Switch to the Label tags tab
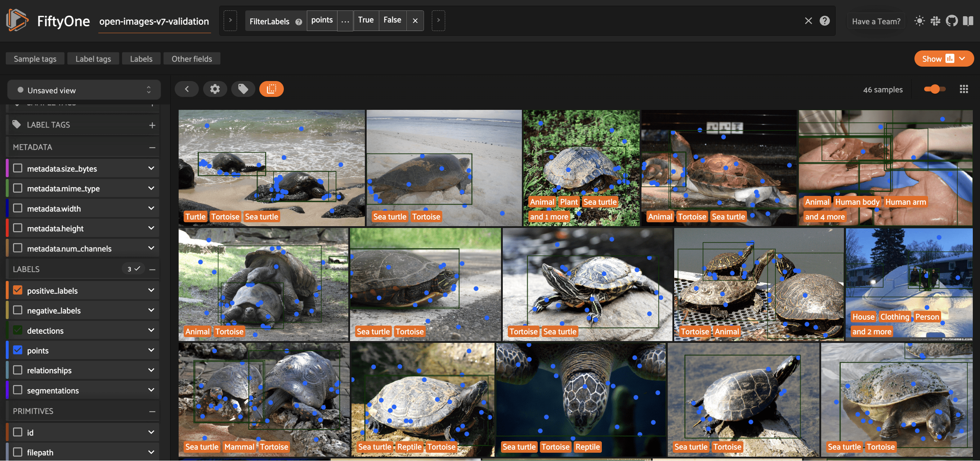980x461 pixels. 93,59
